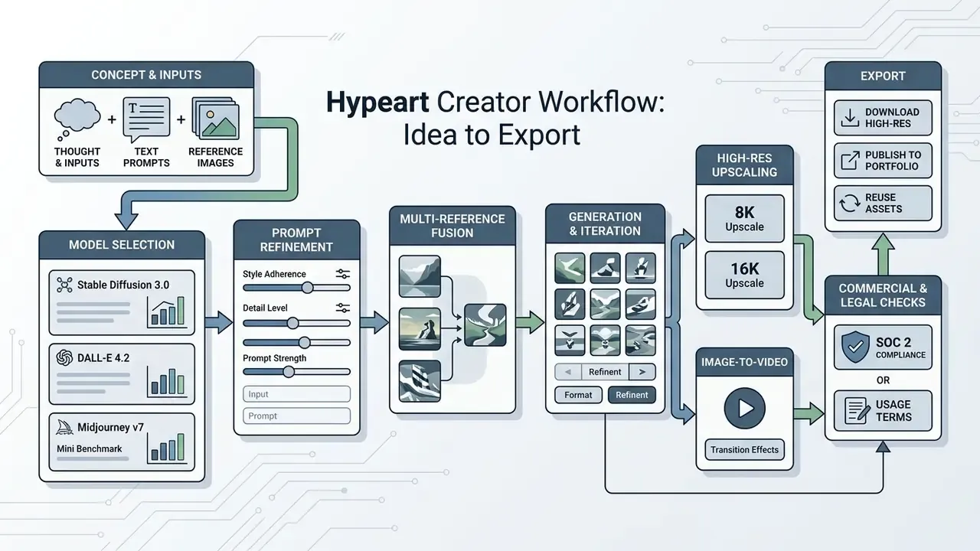The width and height of the screenshot is (980, 551).
Task: Click the SOC 2 shield checkmark icon
Action: pos(854,348)
